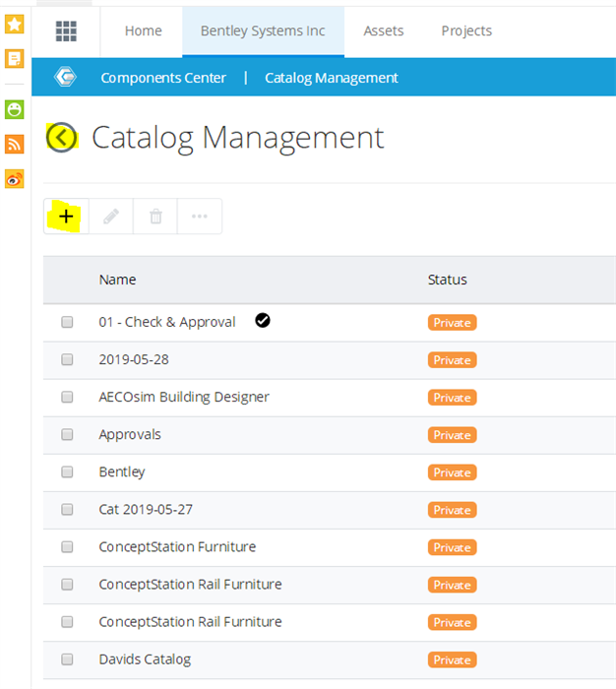Click the orange note sidebar icon
Image resolution: width=616 pixels, height=689 pixels.
[x=15, y=59]
